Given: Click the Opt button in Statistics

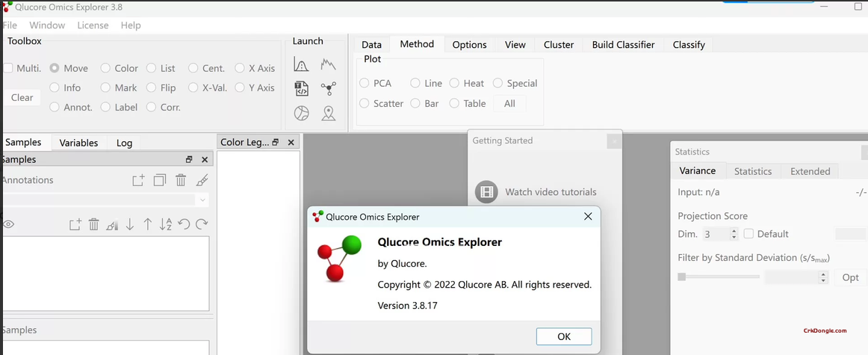Looking at the screenshot, I should (850, 277).
